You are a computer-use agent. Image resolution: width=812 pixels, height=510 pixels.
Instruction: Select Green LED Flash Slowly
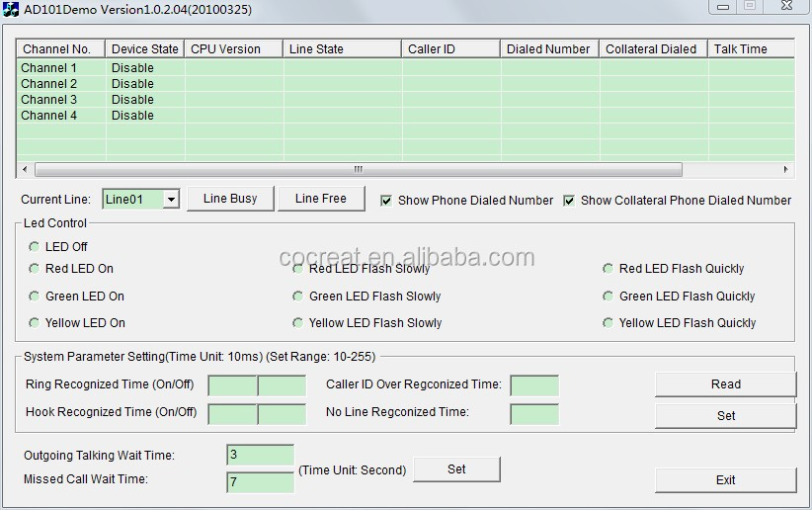298,297
